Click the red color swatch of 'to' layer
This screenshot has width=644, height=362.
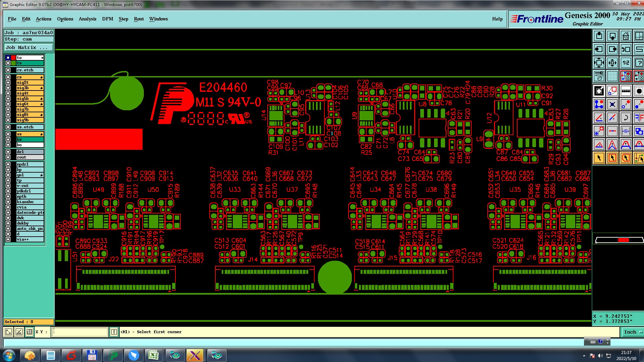[x=13, y=58]
